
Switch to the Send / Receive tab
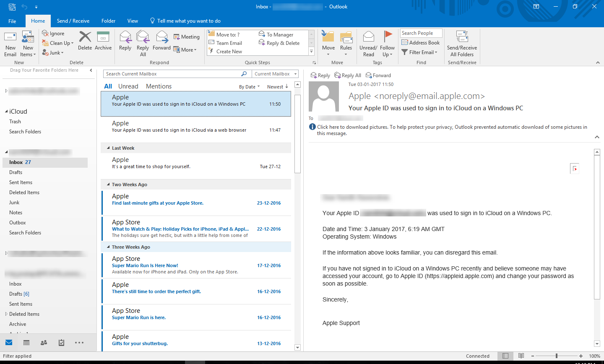73,21
